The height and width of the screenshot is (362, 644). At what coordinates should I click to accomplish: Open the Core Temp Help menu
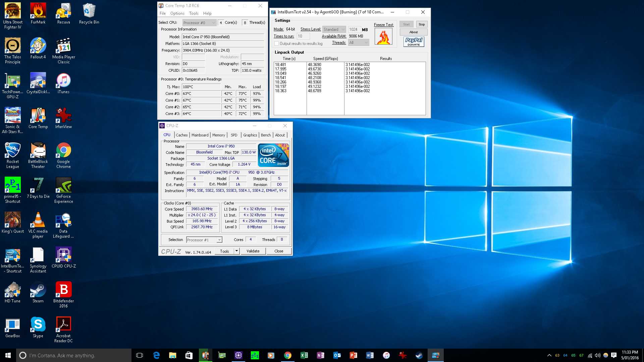207,13
